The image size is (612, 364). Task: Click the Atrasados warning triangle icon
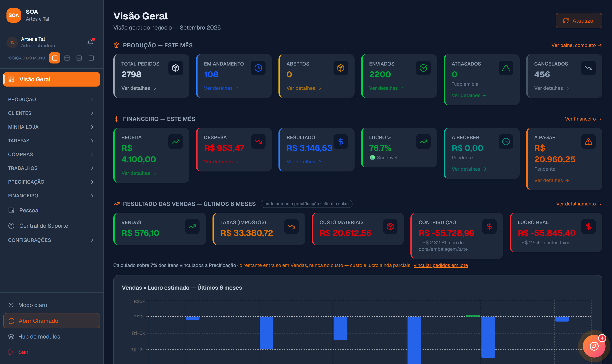(506, 68)
